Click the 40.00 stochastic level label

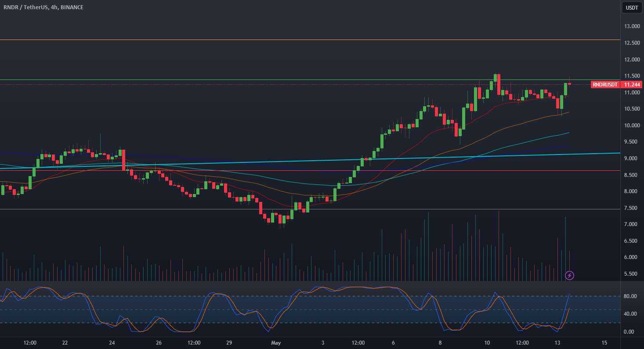631,314
